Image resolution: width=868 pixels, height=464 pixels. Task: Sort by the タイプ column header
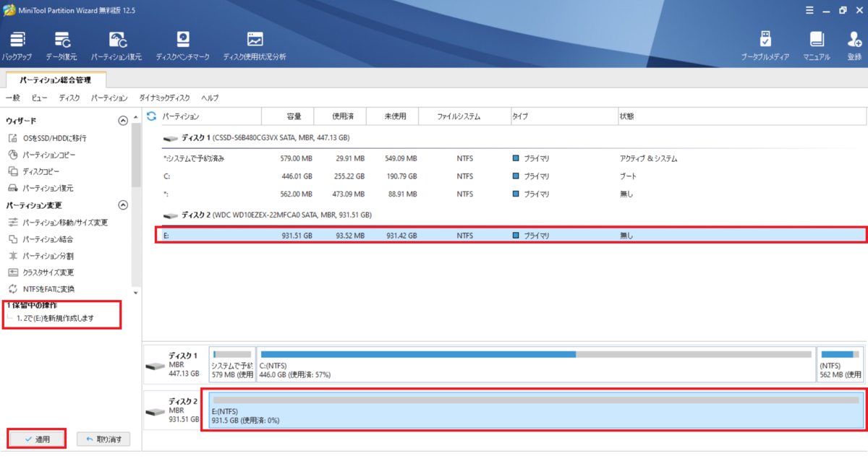[x=563, y=116]
